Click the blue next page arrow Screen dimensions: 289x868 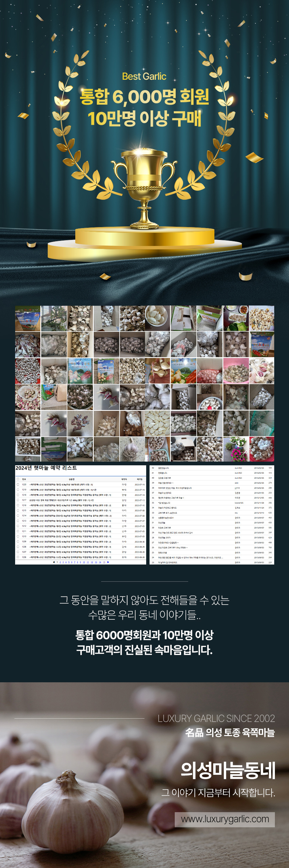pos(108,562)
